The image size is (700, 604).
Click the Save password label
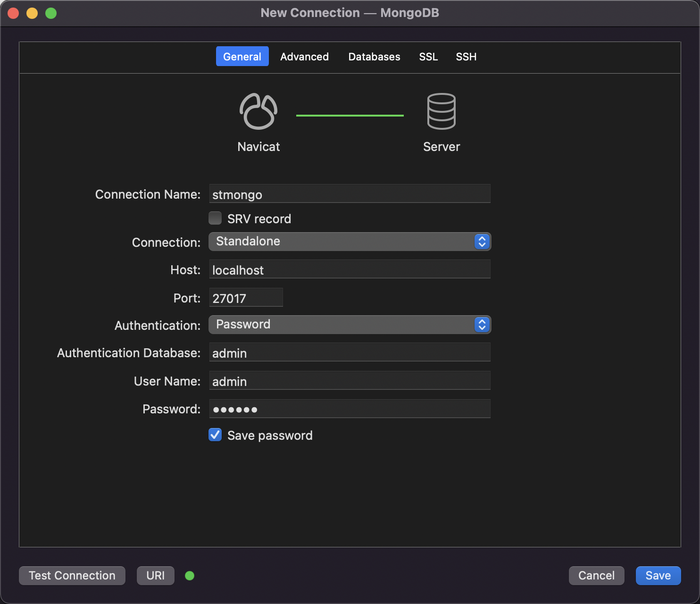(270, 436)
